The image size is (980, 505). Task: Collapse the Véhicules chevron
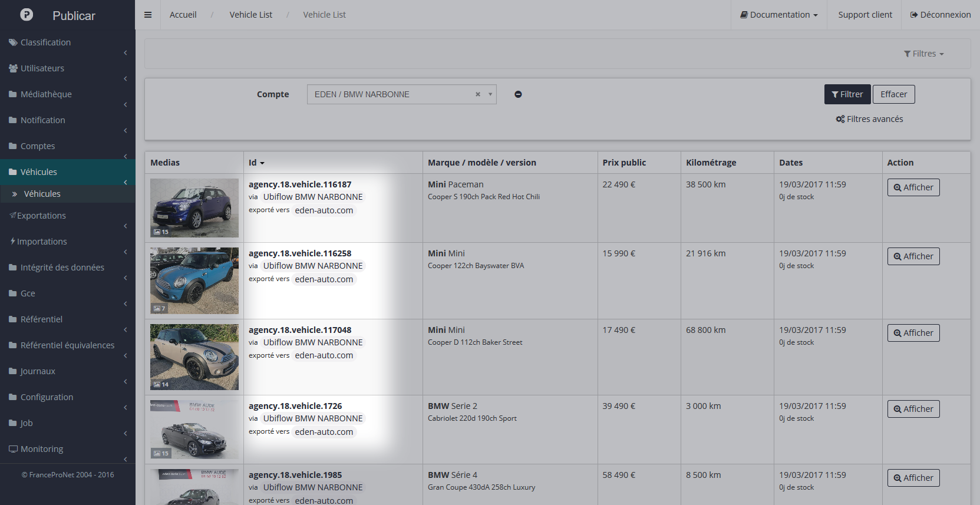[x=126, y=183]
